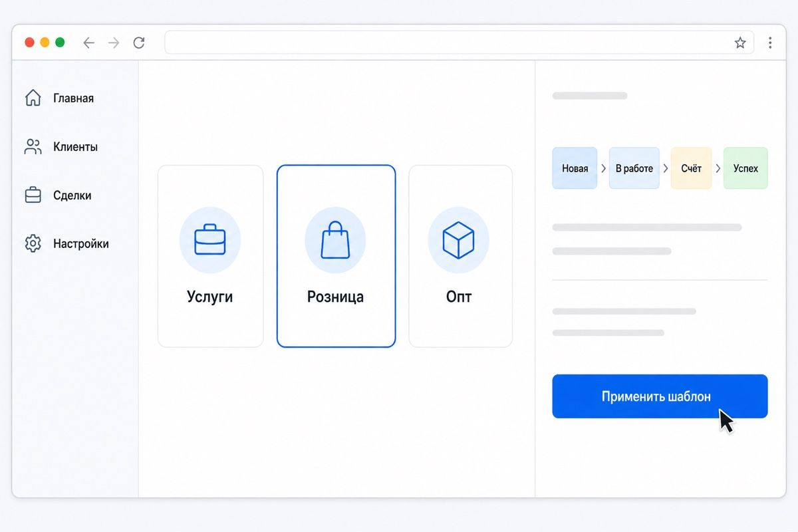This screenshot has width=798, height=532.
Task: Click the briefcase icon in the Услуги card
Action: [210, 239]
